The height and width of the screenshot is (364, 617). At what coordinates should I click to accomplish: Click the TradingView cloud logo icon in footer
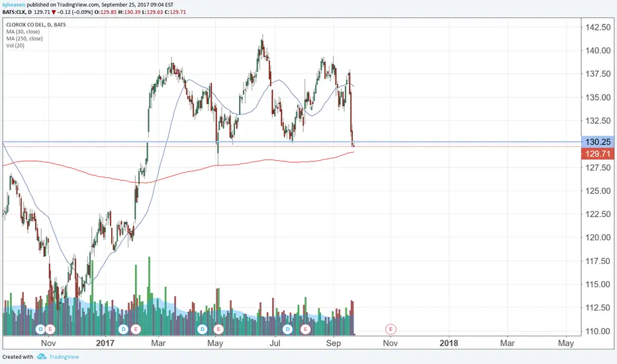[x=42, y=357]
